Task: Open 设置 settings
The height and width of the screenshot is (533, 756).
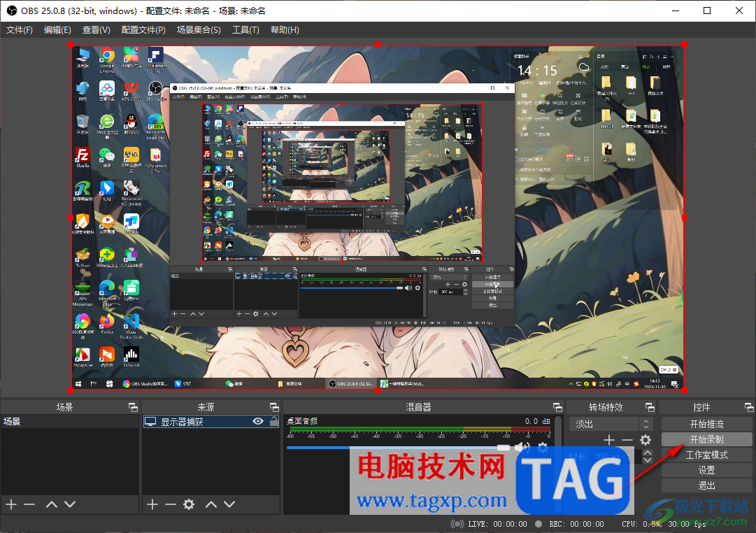Action: [x=706, y=470]
